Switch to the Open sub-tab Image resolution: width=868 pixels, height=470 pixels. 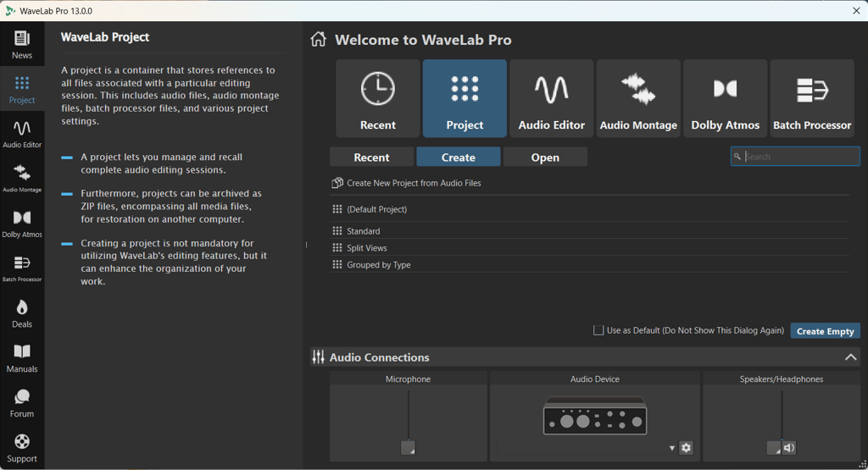[x=545, y=157]
